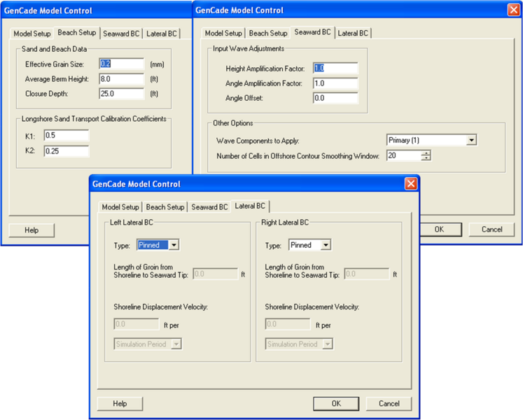Open Lateral BC tab in top-right window
The width and height of the screenshot is (523, 420).
pos(353,34)
